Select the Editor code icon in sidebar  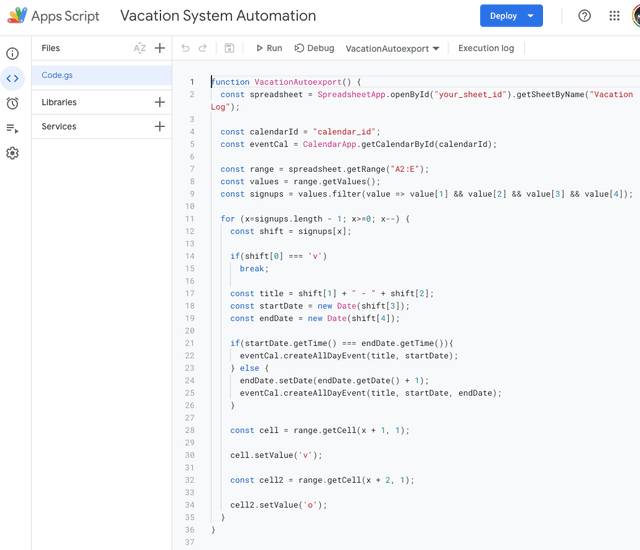(x=12, y=78)
